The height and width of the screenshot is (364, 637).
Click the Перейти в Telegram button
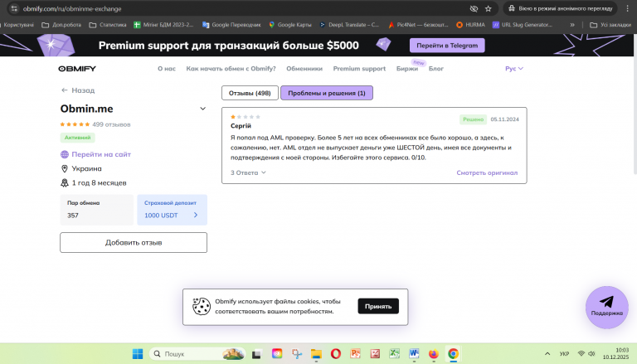click(x=447, y=46)
